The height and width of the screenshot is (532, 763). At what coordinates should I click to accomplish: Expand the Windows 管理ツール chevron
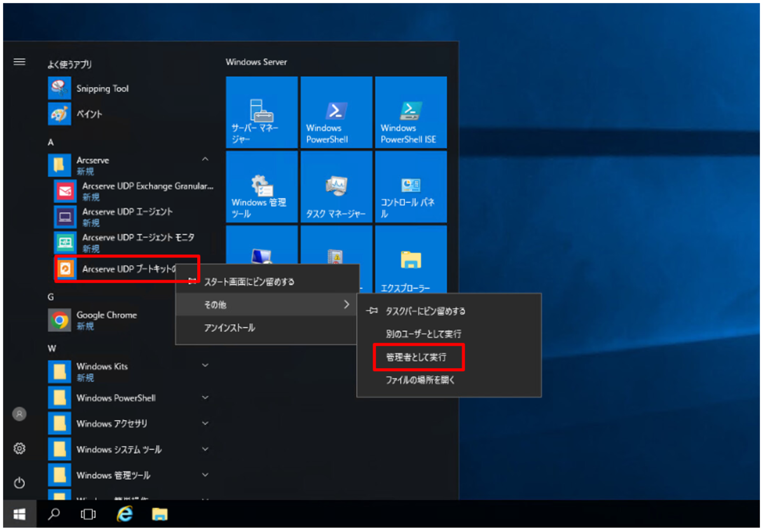pos(205,475)
